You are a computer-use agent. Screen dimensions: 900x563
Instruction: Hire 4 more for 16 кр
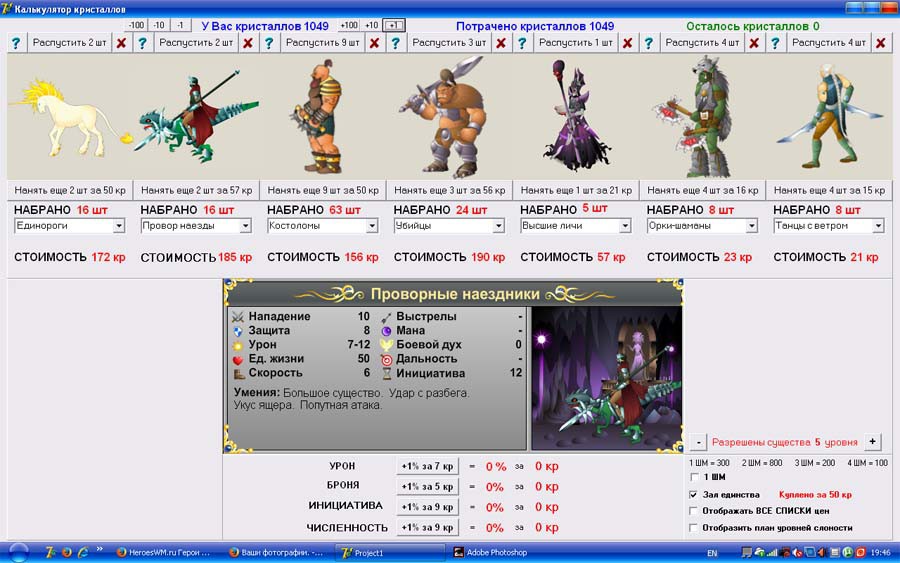coord(703,190)
